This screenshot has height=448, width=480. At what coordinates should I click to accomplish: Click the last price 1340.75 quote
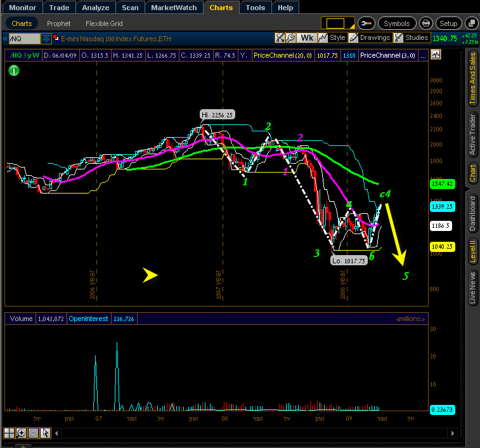click(445, 38)
